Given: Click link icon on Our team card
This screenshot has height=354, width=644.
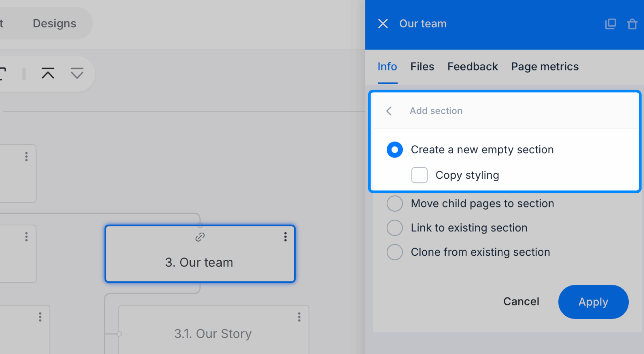Looking at the screenshot, I should [200, 237].
